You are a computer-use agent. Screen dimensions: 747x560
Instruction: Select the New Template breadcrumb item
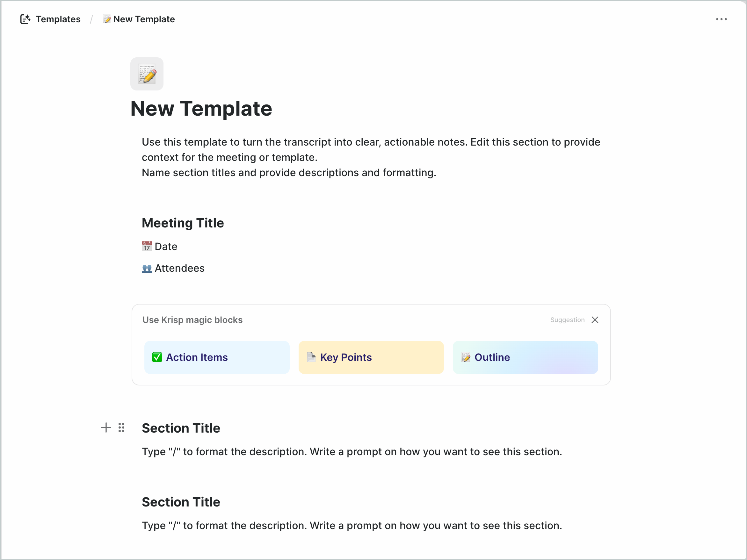[x=144, y=19]
